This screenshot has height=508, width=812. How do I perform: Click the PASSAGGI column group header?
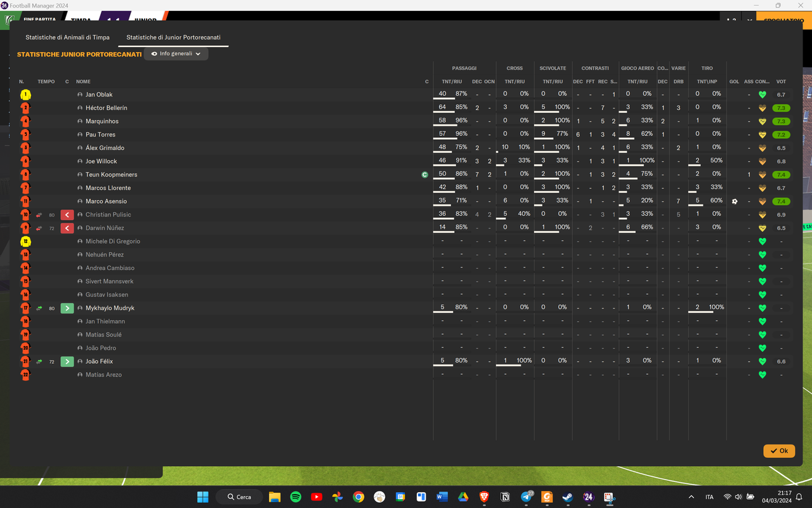[464, 68]
